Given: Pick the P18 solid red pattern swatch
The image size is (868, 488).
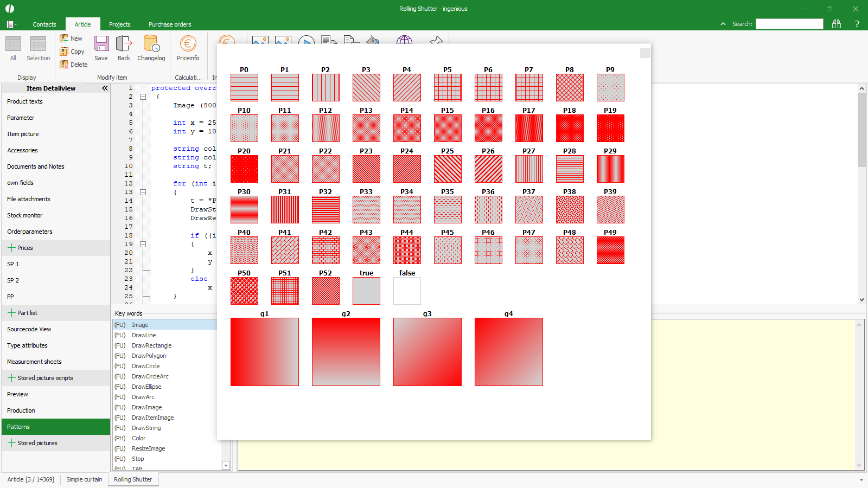Looking at the screenshot, I should (570, 128).
